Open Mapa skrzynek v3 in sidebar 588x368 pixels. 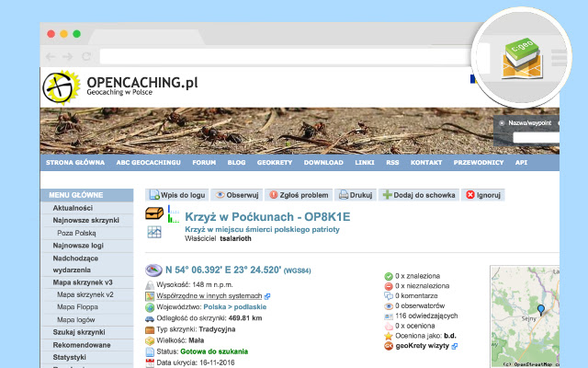[x=83, y=282]
